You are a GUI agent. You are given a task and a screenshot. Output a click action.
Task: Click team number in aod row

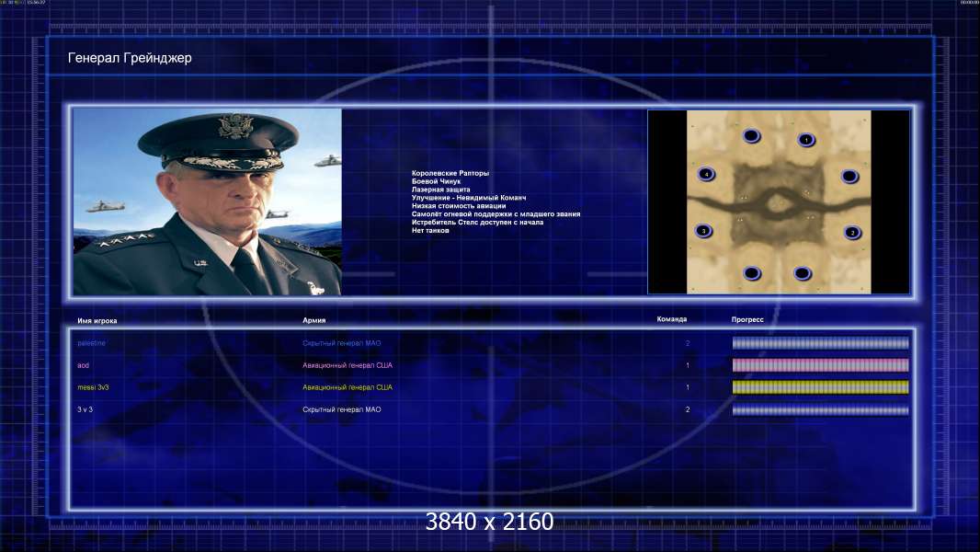(688, 365)
